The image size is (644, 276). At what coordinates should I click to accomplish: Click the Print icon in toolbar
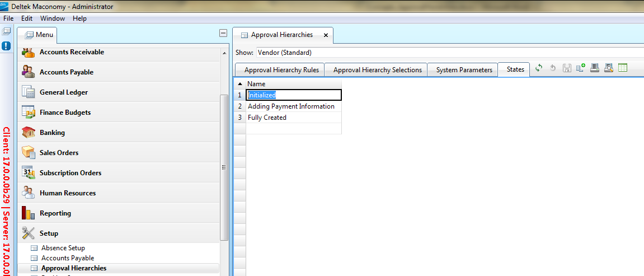click(x=595, y=68)
